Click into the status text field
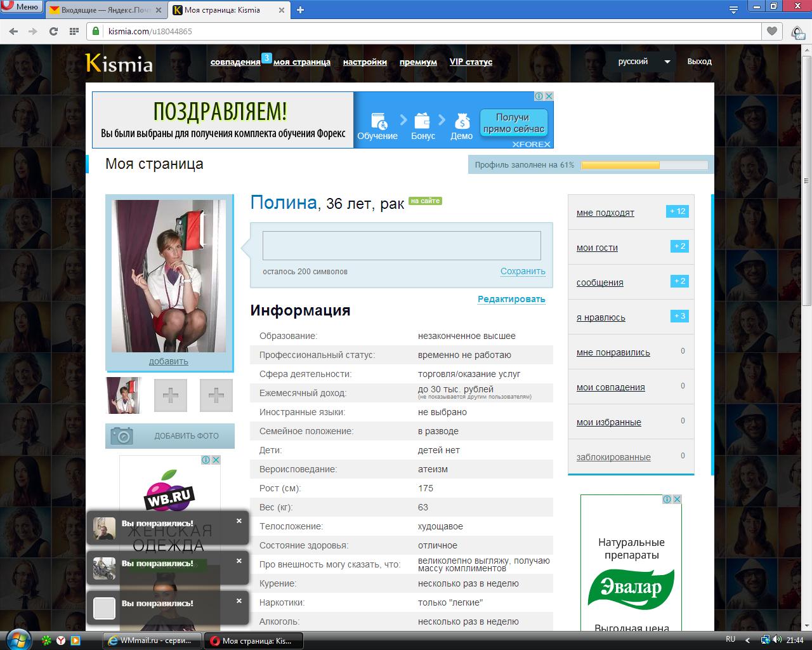This screenshot has width=812, height=650. click(402, 246)
